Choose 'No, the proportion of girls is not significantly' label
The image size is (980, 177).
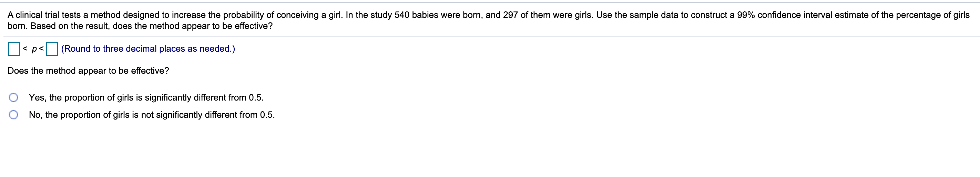152,115
